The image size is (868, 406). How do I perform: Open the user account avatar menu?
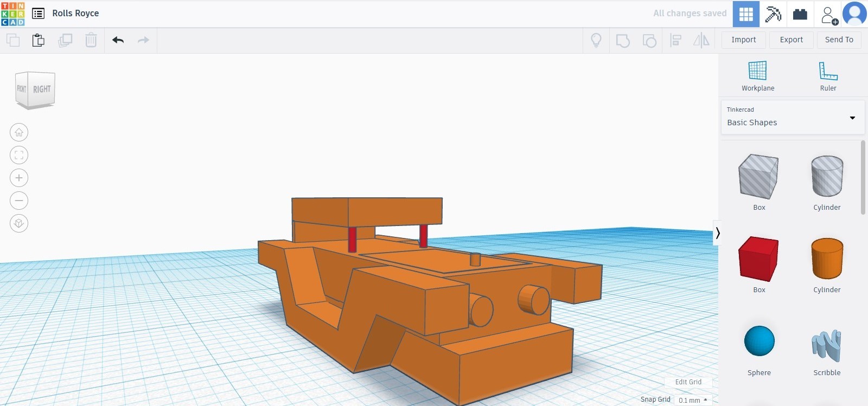click(854, 14)
